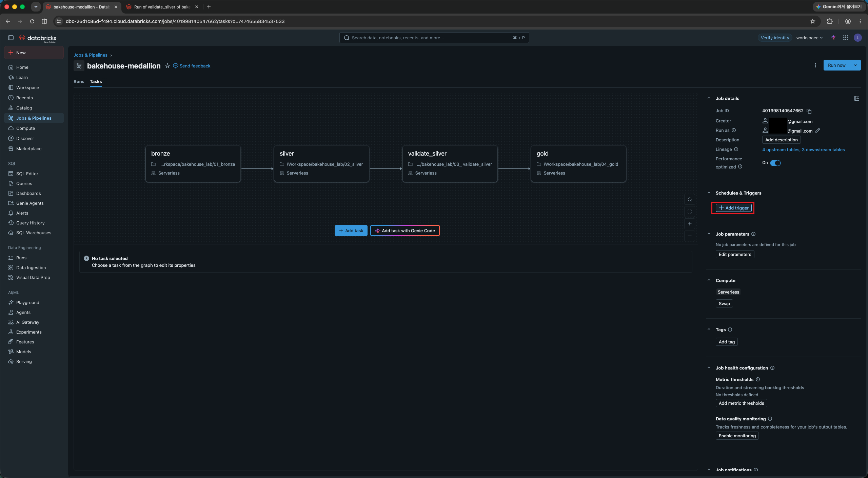Open the Run now dropdown arrow
The width and height of the screenshot is (868, 478).
click(855, 65)
